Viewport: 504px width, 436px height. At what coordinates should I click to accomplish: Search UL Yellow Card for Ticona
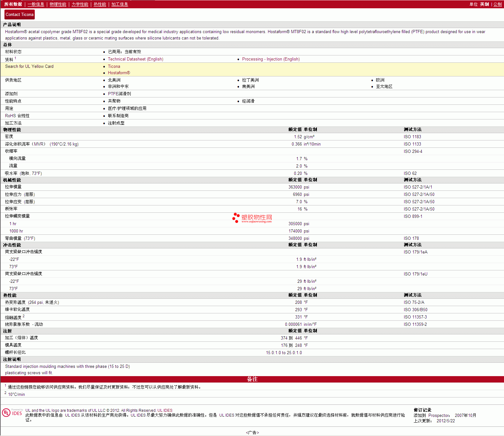coord(114,66)
